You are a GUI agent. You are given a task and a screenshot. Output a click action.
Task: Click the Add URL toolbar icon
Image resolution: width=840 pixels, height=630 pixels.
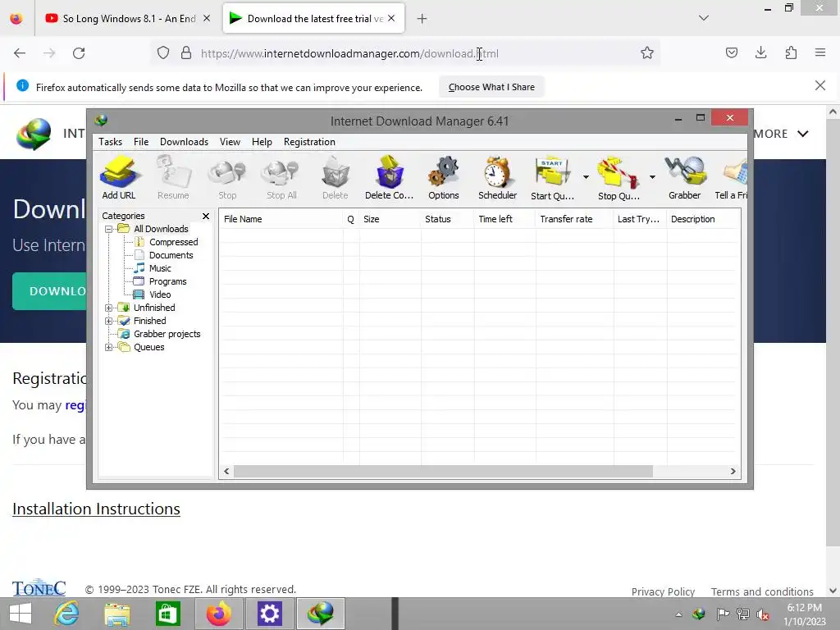(x=119, y=178)
